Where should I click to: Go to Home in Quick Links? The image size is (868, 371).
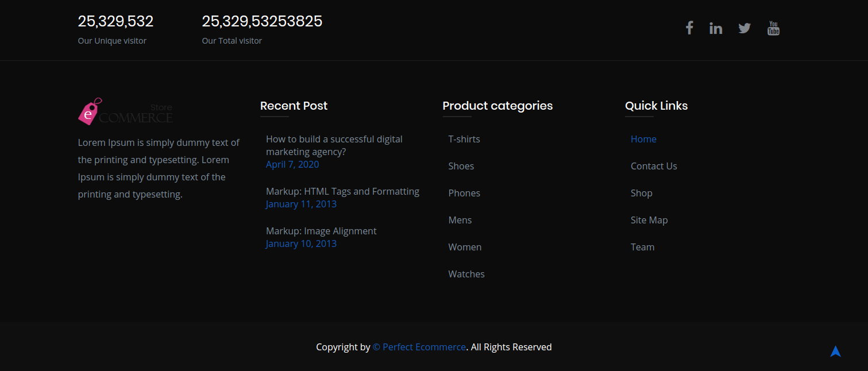[x=643, y=139]
